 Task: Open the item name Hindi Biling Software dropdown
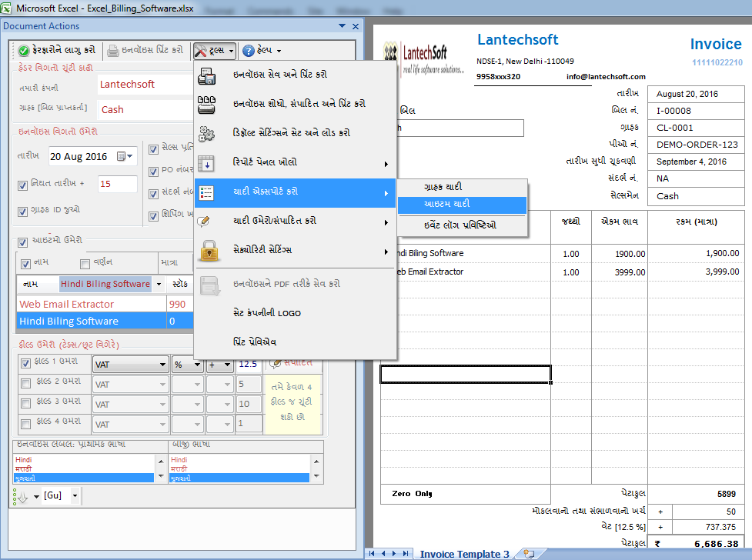click(159, 285)
